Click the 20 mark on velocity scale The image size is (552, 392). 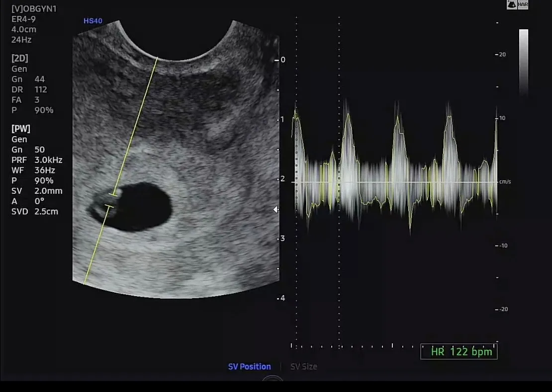pos(502,55)
